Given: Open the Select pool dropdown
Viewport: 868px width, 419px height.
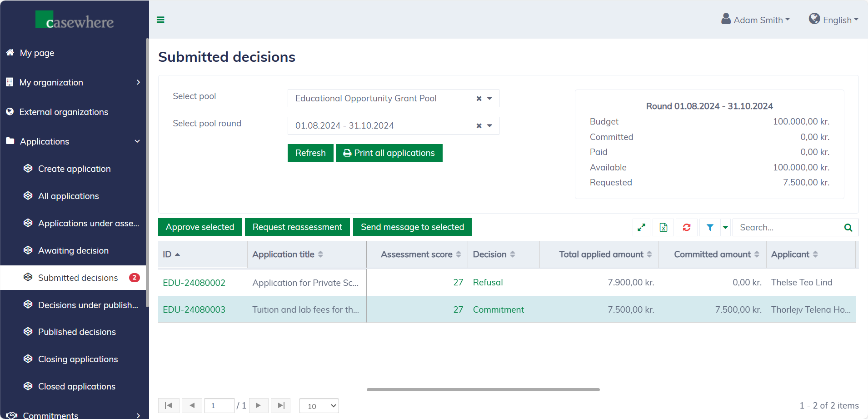Looking at the screenshot, I should pos(490,99).
